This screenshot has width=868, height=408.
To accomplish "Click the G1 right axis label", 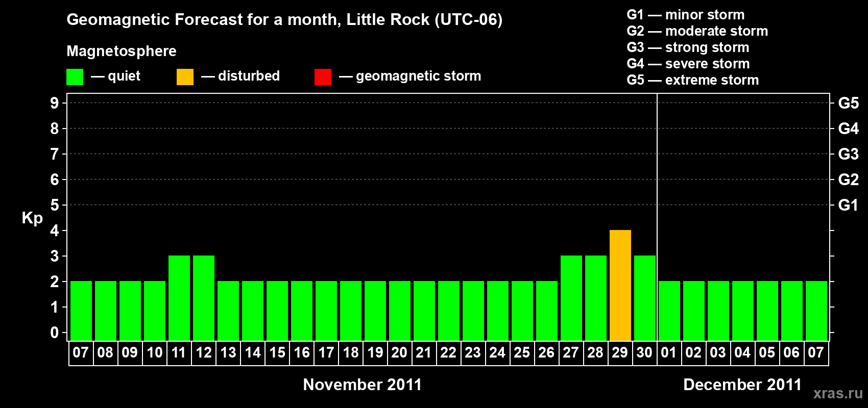I will pyautogui.click(x=848, y=205).
